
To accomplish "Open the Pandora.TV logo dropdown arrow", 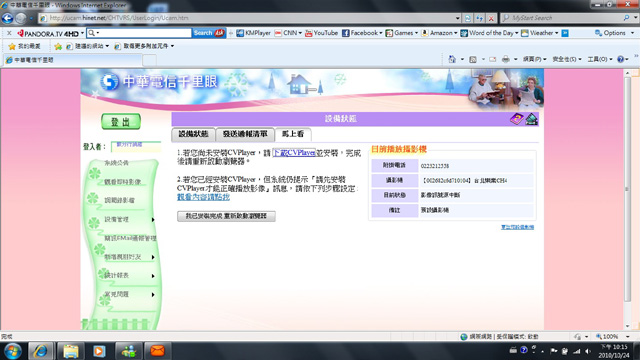I will coord(82,33).
